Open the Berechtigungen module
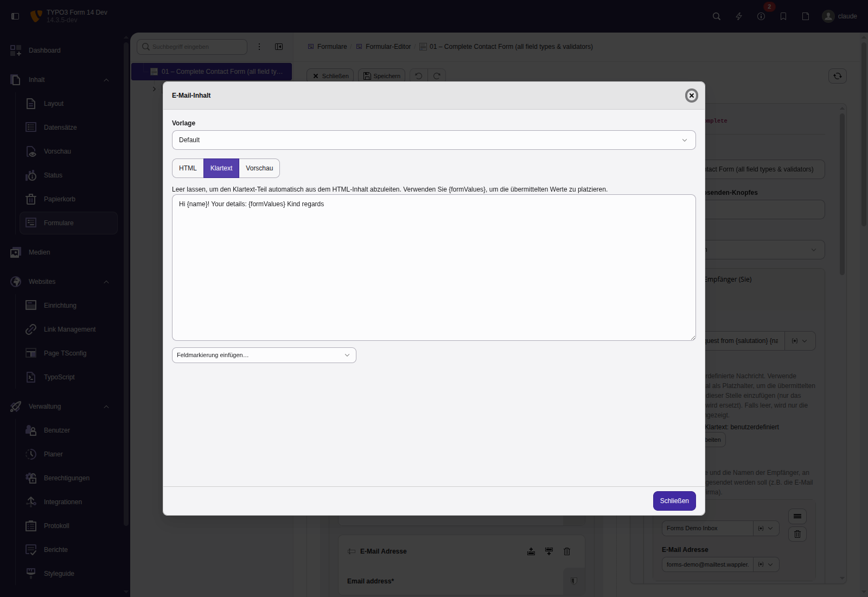Viewport: 868px width, 597px height. click(x=69, y=478)
